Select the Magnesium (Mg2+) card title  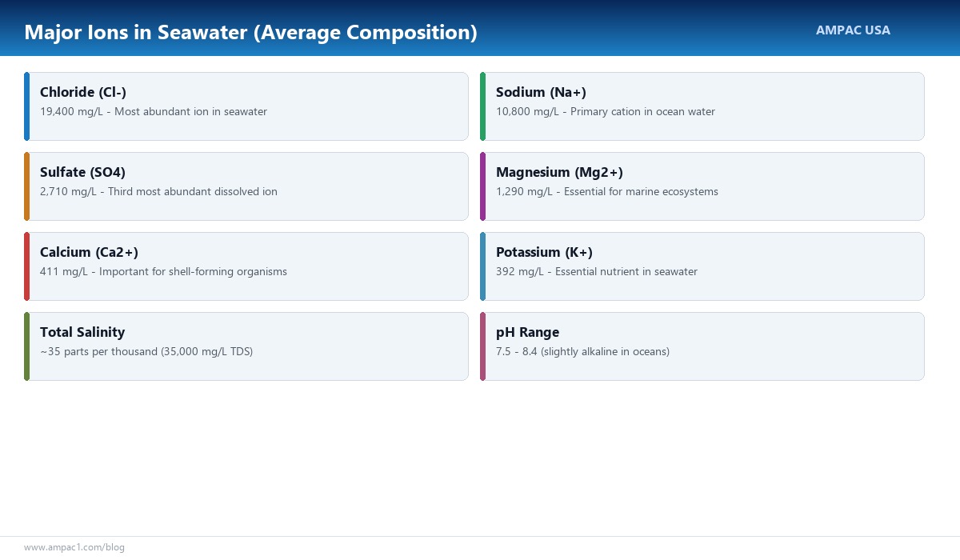pyautogui.click(x=559, y=172)
